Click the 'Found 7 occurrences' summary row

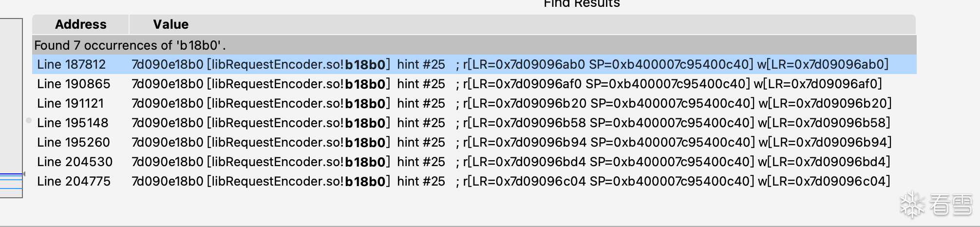[x=130, y=45]
